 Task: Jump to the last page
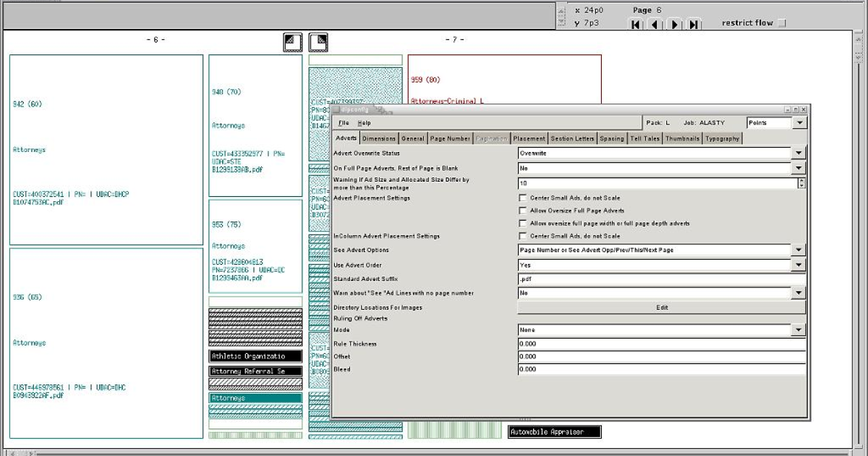pos(693,25)
